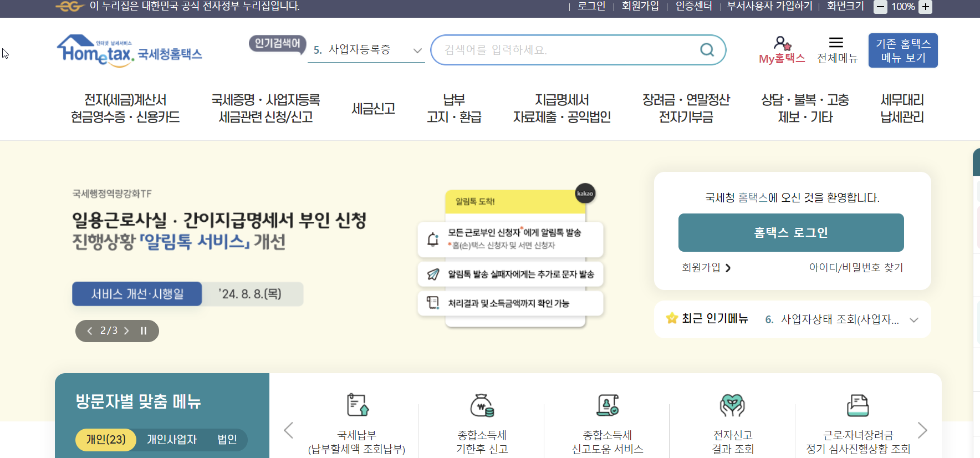
Task: Click 전자신고 결과 조회 text
Action: tap(733, 442)
